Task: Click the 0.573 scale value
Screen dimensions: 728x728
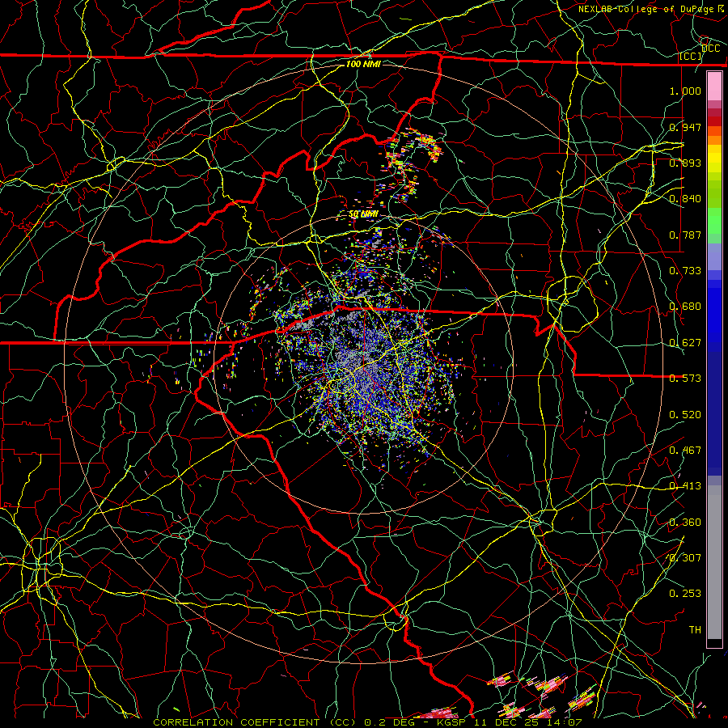Action: coord(685,379)
